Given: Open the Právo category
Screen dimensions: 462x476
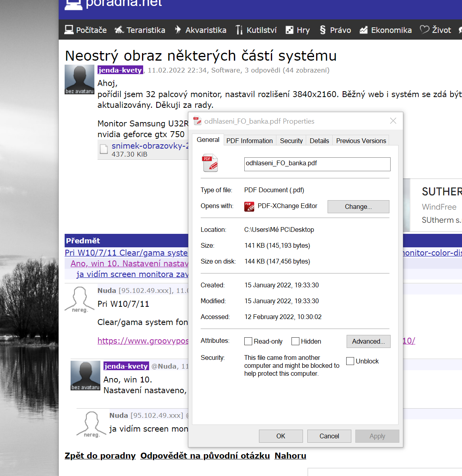Looking at the screenshot, I should [x=335, y=30].
